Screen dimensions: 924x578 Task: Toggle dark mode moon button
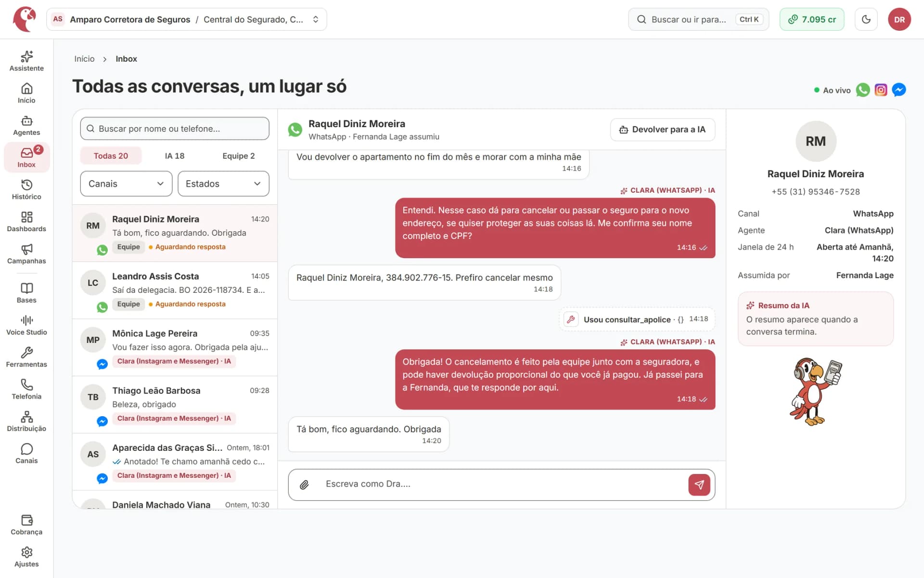click(x=866, y=19)
